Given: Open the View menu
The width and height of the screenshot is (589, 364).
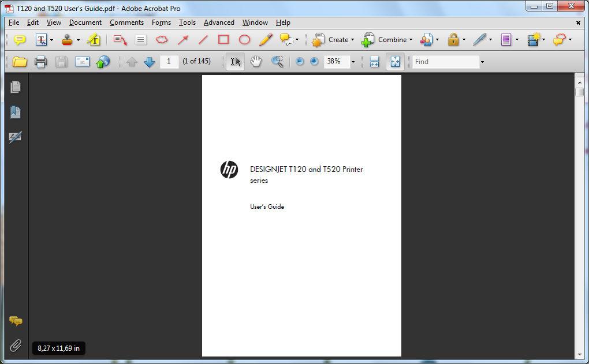Looking at the screenshot, I should click(x=54, y=22).
